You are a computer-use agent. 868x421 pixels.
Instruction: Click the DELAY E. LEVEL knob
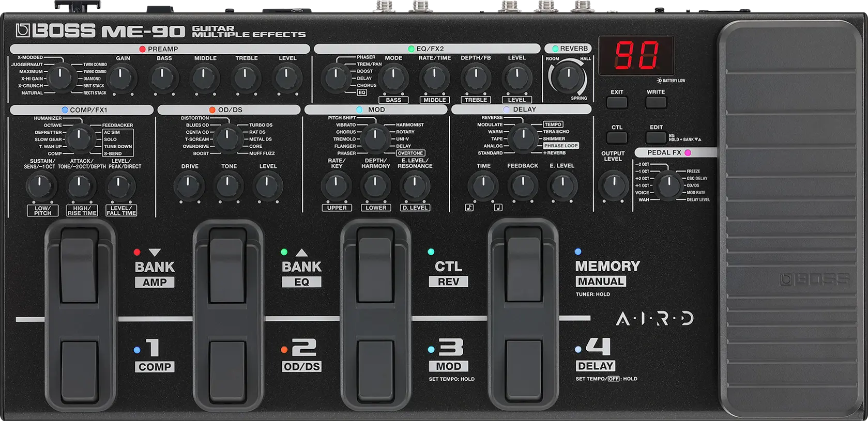562,186
